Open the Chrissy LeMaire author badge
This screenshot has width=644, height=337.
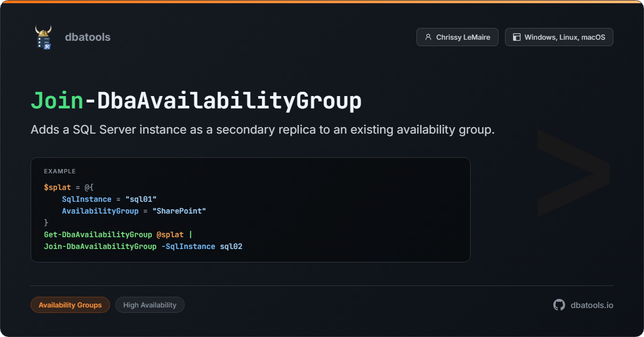pos(457,37)
